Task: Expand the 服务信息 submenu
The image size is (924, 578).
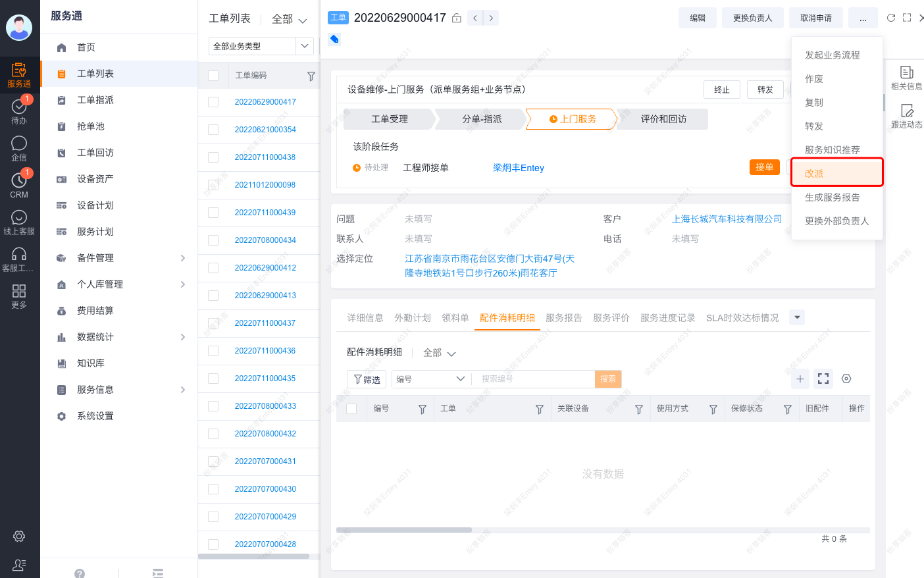Action: pos(183,390)
